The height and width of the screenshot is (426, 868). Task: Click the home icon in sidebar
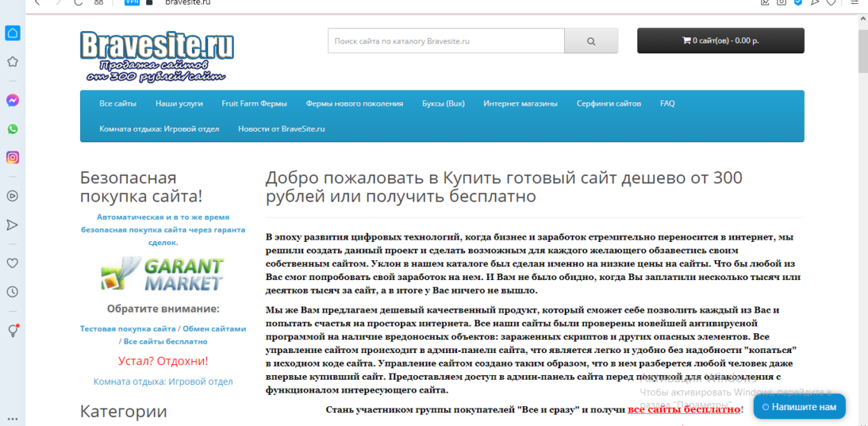pyautogui.click(x=12, y=33)
